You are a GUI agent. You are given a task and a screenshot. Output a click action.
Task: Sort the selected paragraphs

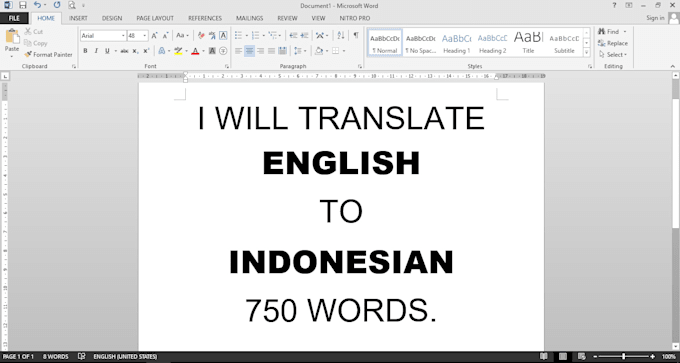coord(341,36)
